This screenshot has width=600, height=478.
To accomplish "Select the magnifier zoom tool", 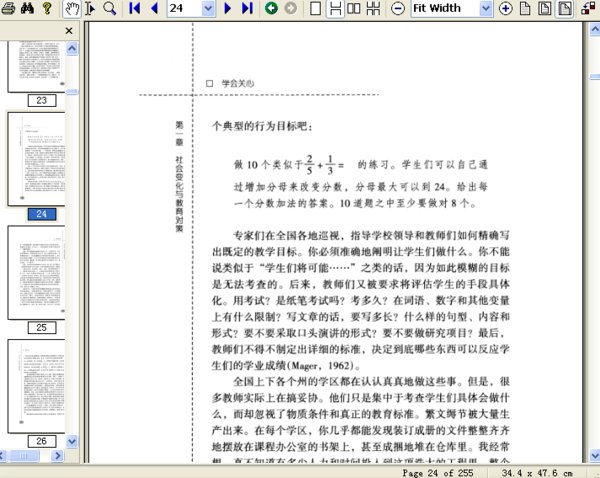I will 110,8.
